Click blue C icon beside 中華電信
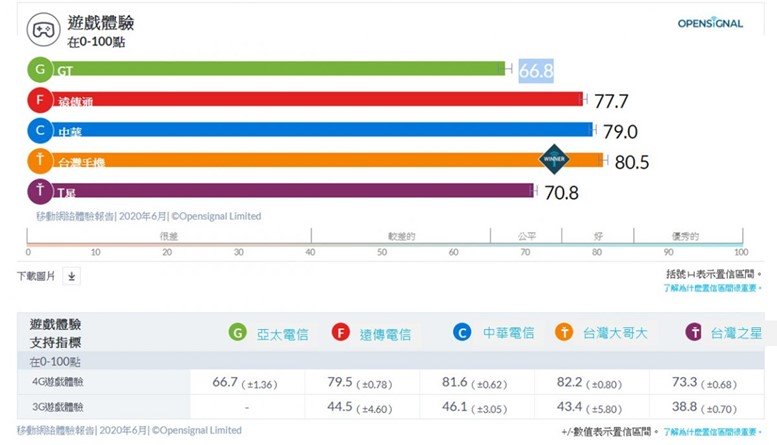777x445 pixels. pyautogui.click(x=462, y=332)
